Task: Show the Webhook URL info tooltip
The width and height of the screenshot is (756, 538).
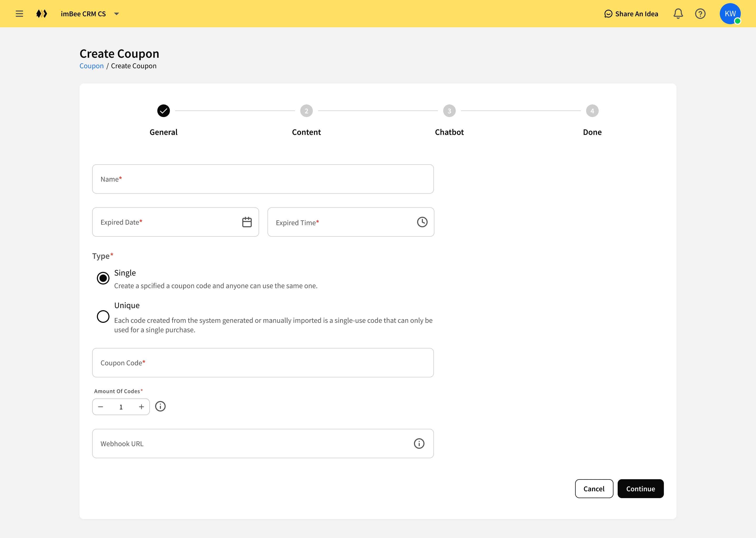Action: (x=419, y=443)
